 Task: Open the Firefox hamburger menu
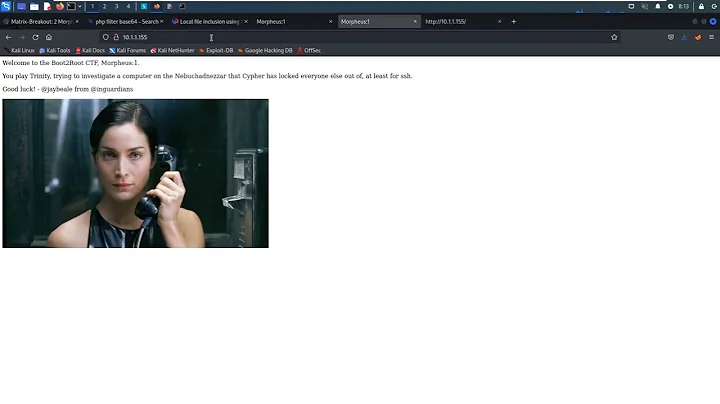(711, 37)
